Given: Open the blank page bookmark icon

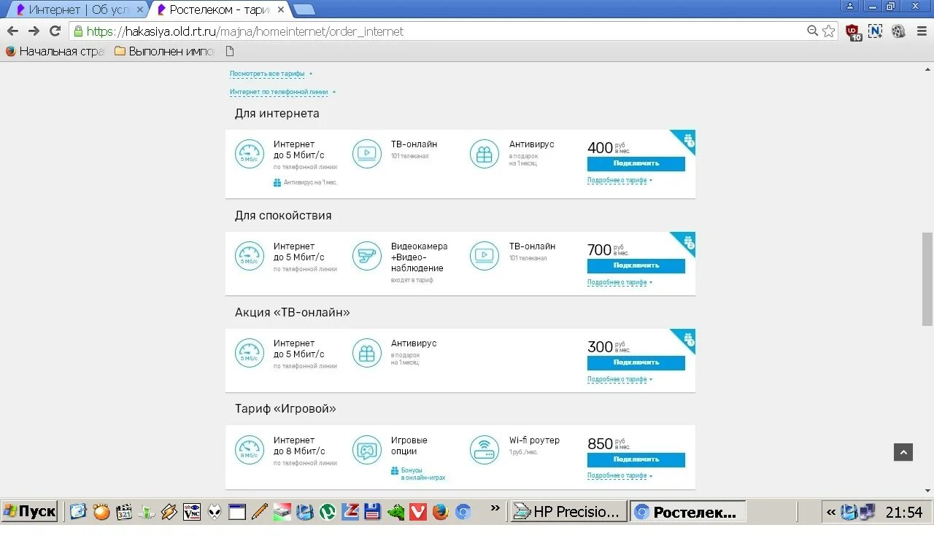Looking at the screenshot, I should coord(230,51).
